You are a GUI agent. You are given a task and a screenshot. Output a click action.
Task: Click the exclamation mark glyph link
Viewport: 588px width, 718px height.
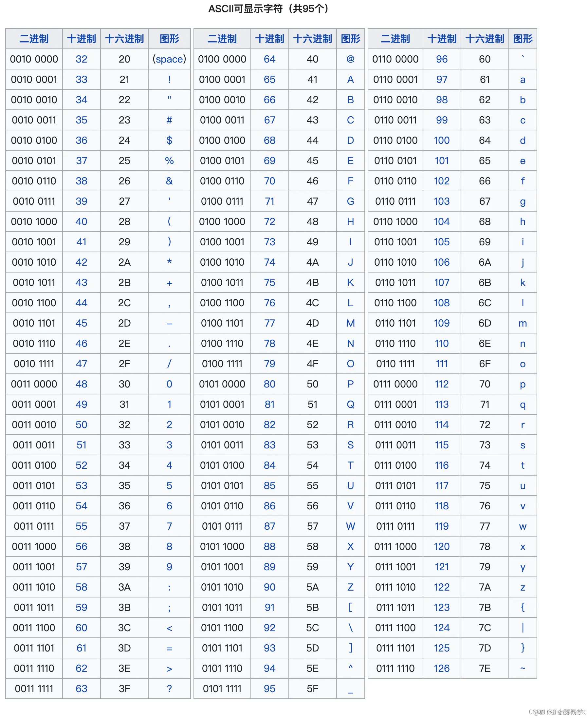coord(169,80)
